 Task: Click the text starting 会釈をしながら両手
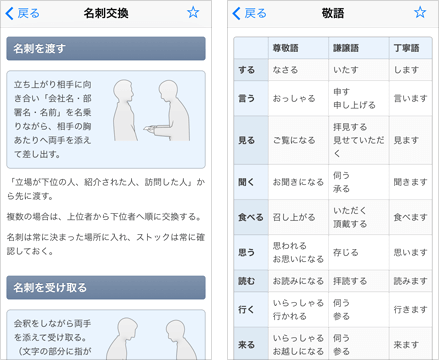(53, 337)
